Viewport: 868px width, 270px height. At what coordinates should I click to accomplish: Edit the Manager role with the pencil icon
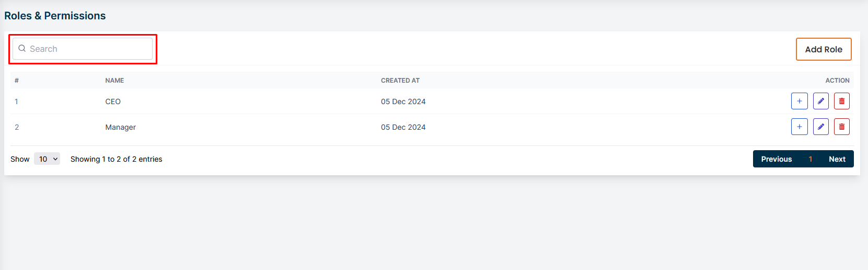[820, 127]
